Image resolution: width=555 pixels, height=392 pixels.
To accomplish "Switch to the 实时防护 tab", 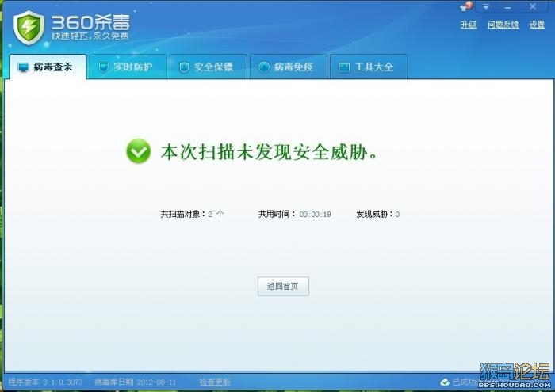I will 128,67.
